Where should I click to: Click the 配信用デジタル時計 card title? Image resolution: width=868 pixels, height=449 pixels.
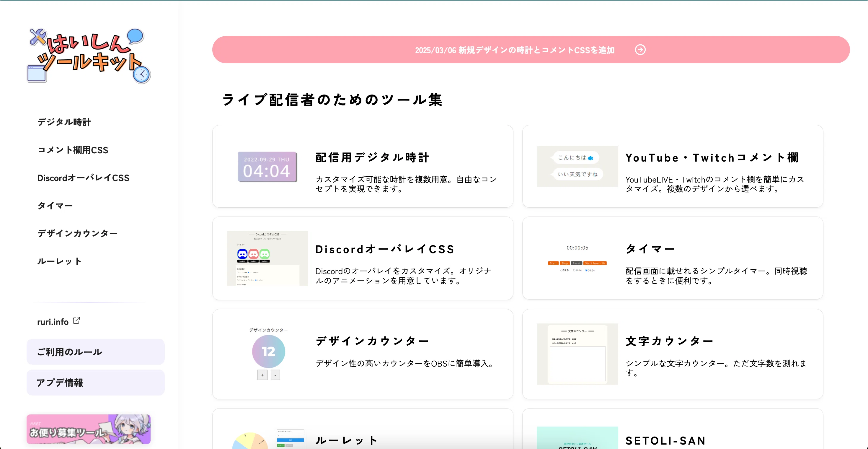[x=372, y=157]
